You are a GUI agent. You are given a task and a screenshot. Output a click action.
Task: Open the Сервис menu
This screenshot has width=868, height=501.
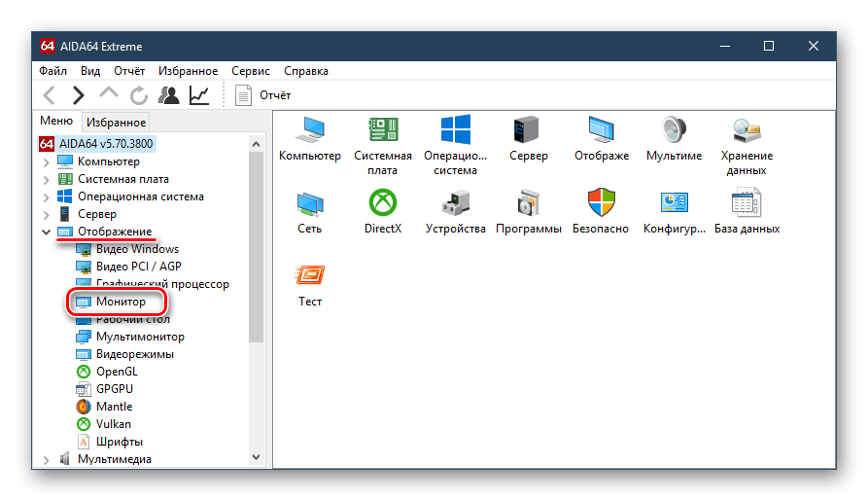[251, 71]
